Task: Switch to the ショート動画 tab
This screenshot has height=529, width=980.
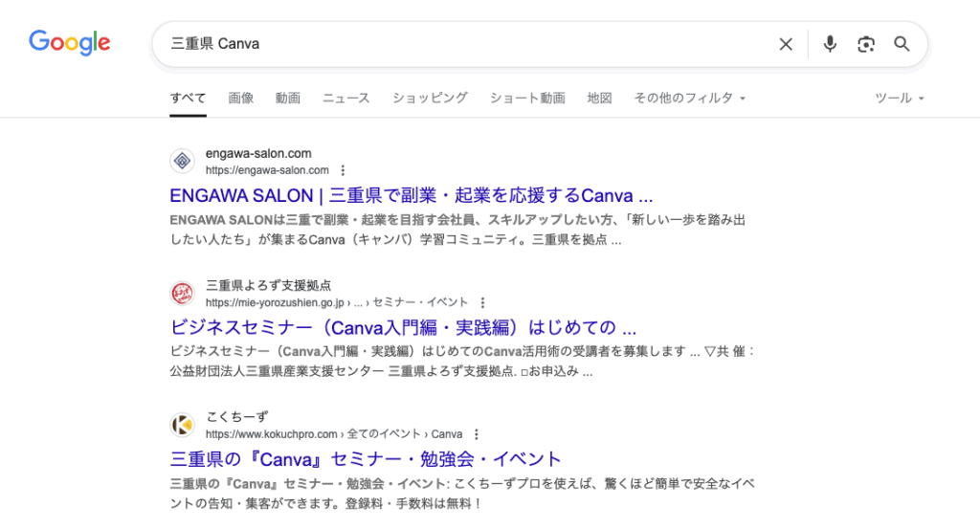Action: click(x=527, y=99)
